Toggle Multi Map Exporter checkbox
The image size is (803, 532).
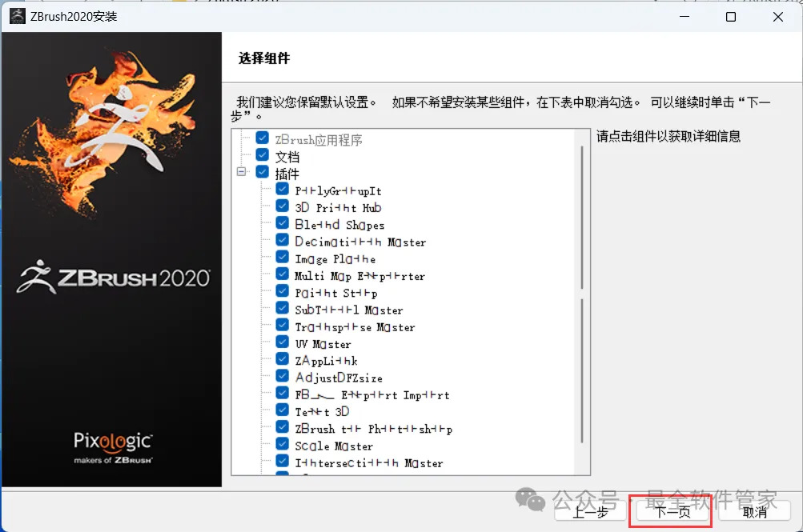[282, 274]
